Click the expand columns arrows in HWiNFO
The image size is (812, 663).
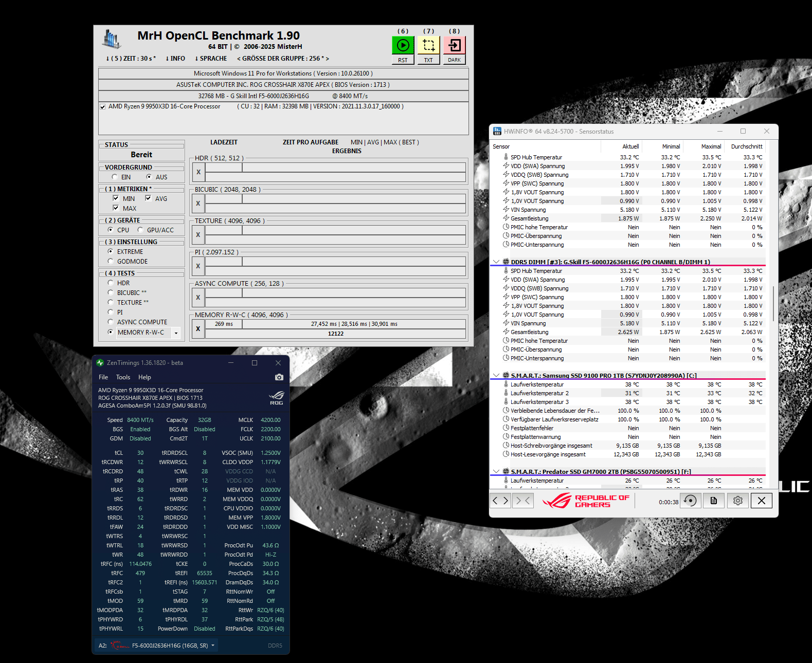pos(500,501)
